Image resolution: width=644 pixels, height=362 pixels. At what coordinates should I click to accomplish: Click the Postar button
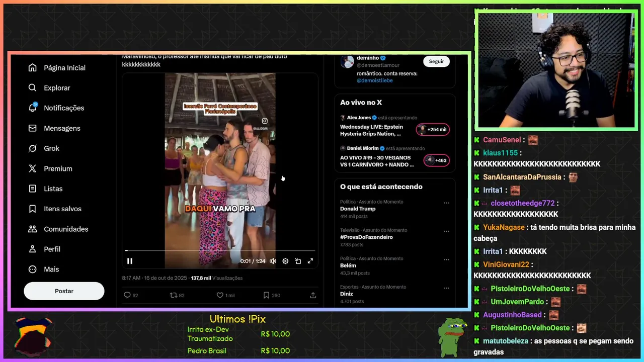point(64,291)
